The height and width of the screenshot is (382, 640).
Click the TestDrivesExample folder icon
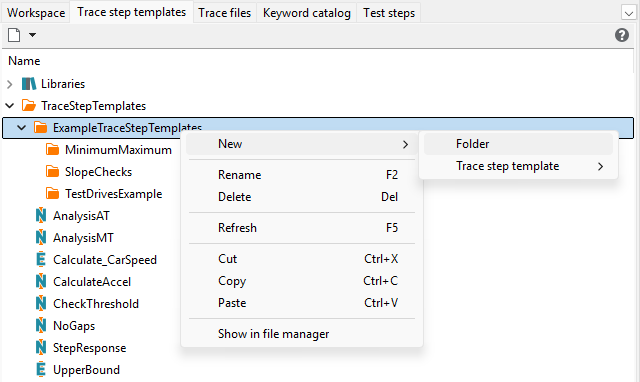(52, 194)
